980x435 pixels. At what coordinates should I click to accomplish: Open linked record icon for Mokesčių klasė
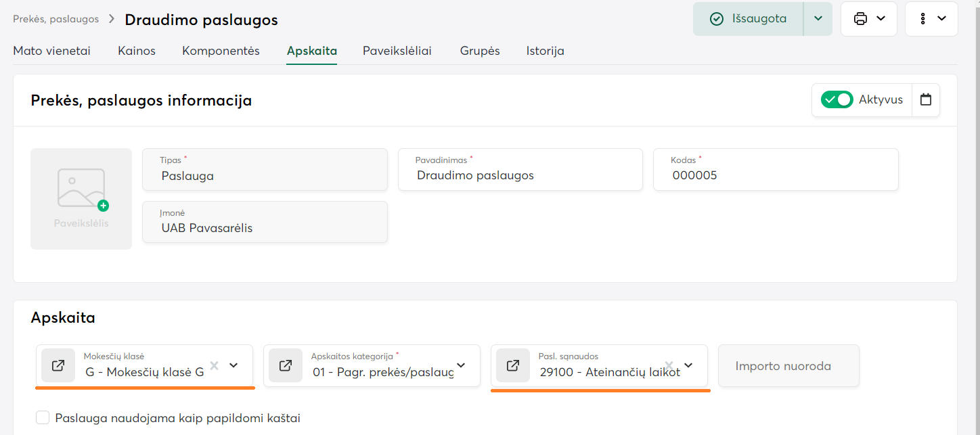(x=58, y=365)
